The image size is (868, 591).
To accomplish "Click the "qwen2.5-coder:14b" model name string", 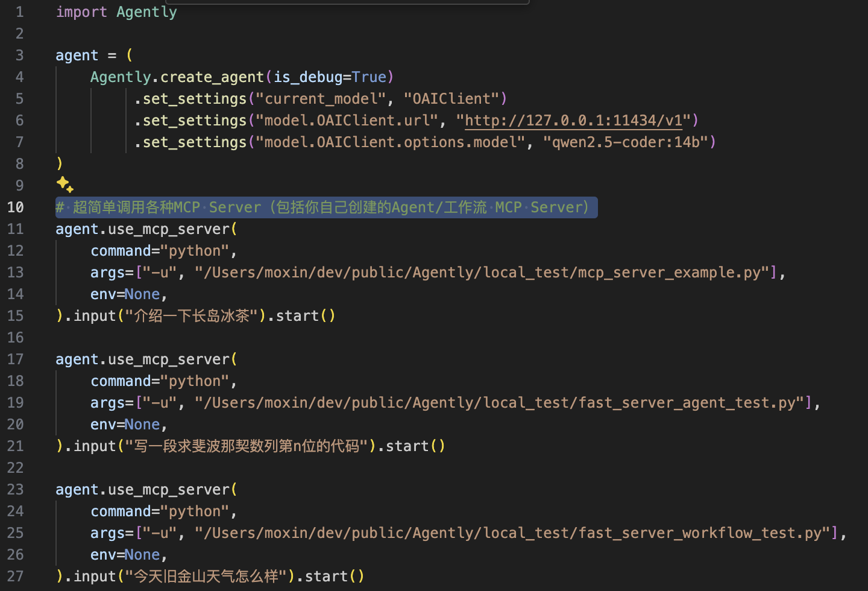I will coord(626,142).
